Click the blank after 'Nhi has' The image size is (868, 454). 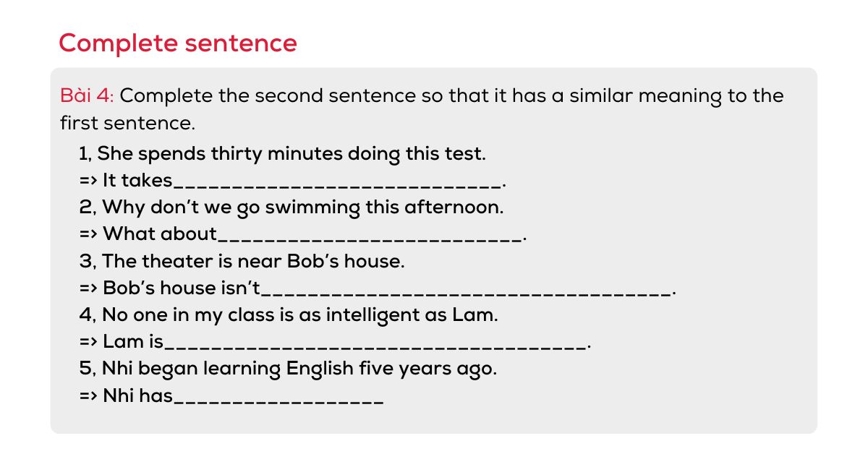[x=278, y=396]
